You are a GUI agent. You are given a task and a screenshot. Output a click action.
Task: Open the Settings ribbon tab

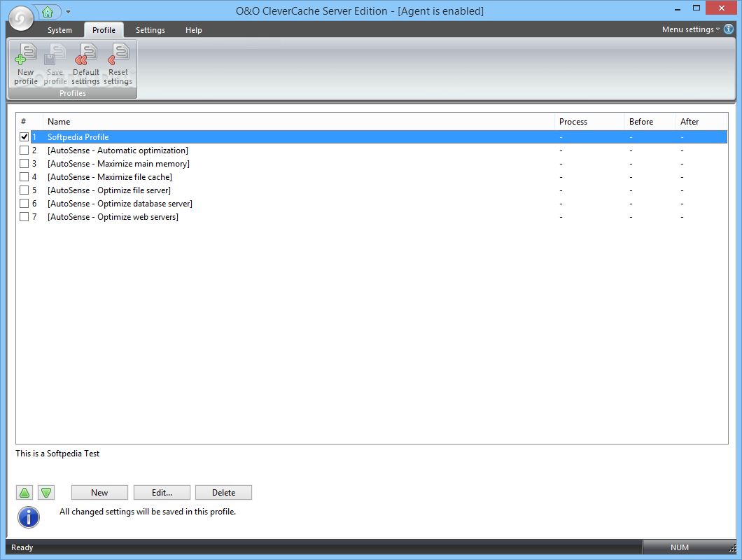(x=150, y=30)
